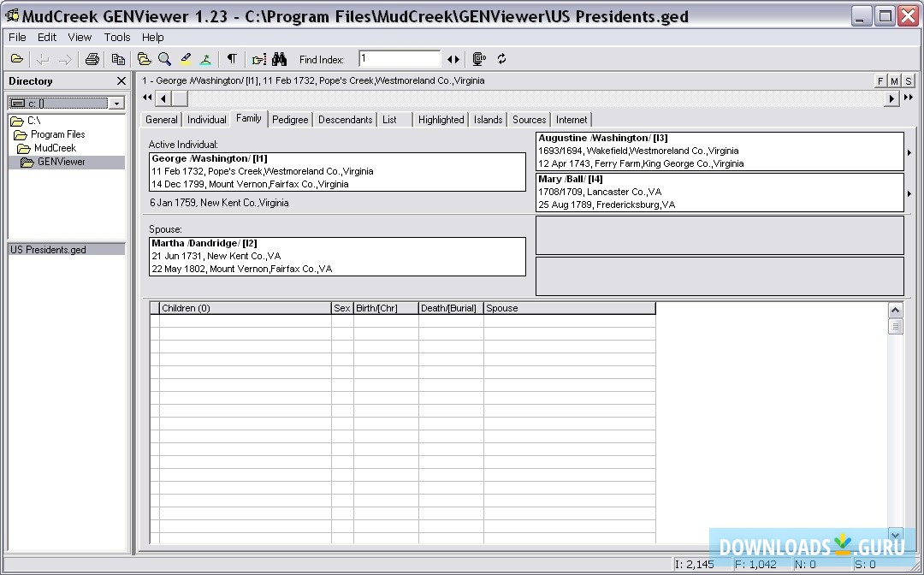Click the highlighter pen icon
Screen dimensions: 924x575
pyautogui.click(x=186, y=59)
